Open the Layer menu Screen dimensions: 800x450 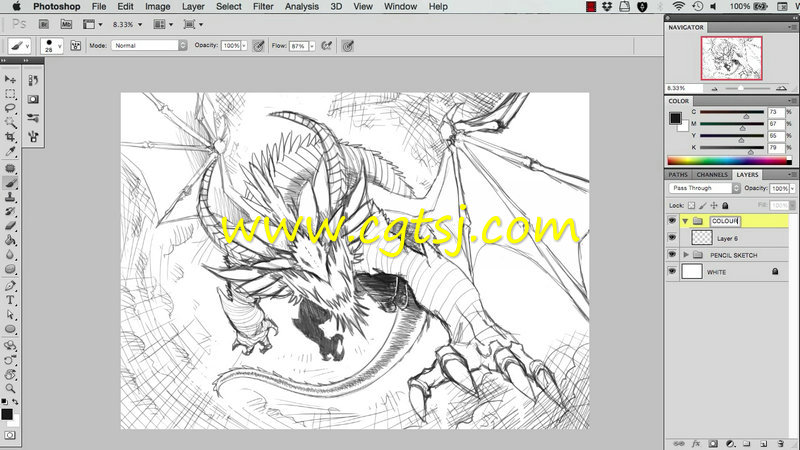click(x=193, y=7)
